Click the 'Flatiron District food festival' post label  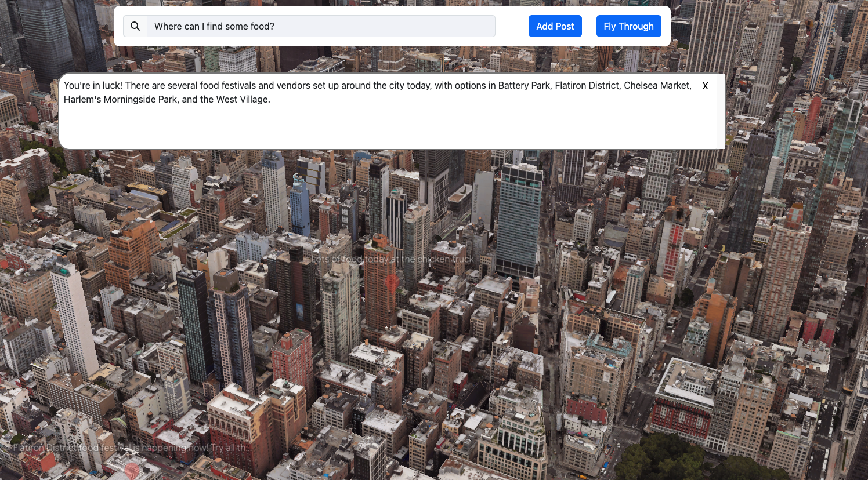(132, 448)
